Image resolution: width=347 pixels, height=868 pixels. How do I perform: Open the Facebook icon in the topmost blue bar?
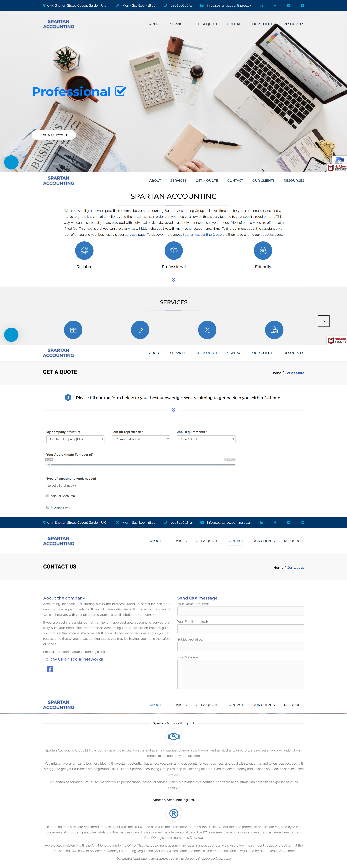(x=275, y=5)
